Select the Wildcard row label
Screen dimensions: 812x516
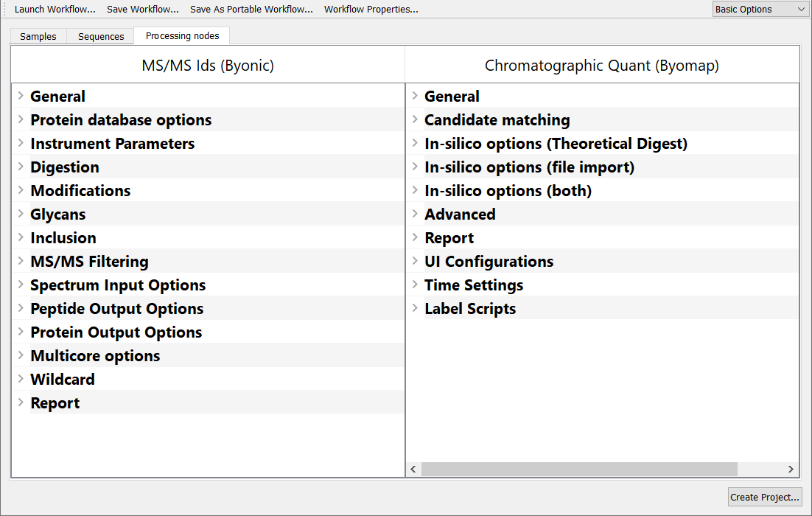[x=63, y=379]
